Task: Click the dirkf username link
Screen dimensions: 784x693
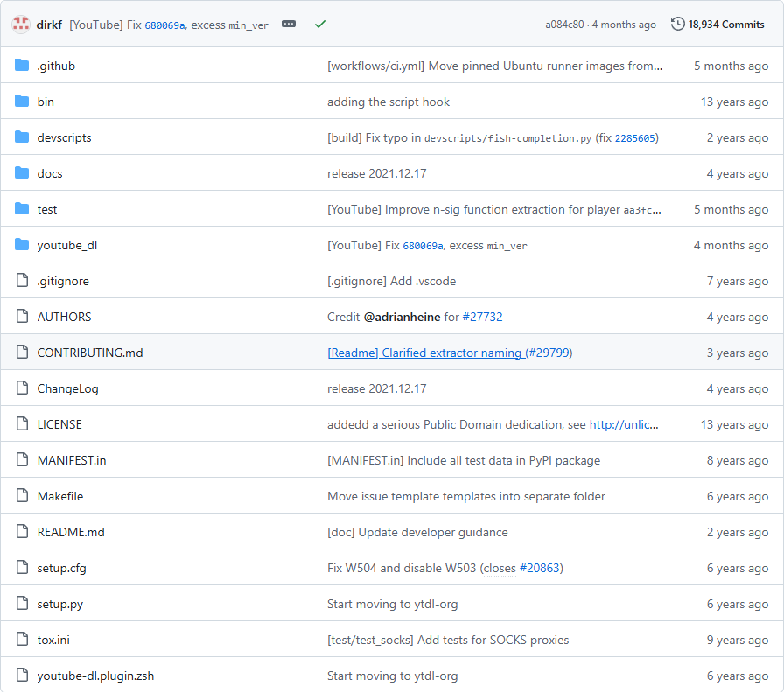Action: point(50,24)
